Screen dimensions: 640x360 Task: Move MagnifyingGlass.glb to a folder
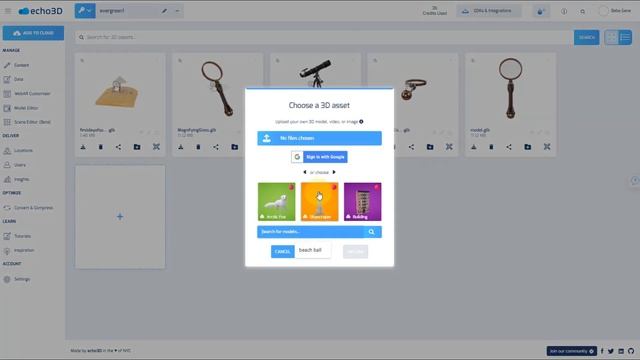[235, 147]
